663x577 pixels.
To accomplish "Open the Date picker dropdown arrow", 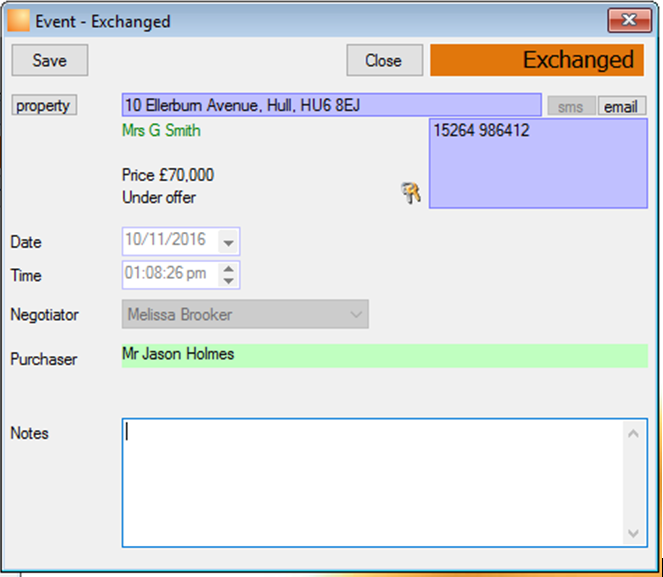I will click(x=228, y=242).
